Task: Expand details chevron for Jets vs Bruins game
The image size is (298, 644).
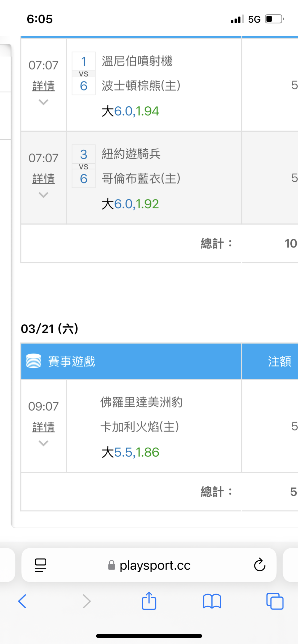Action: tap(43, 102)
